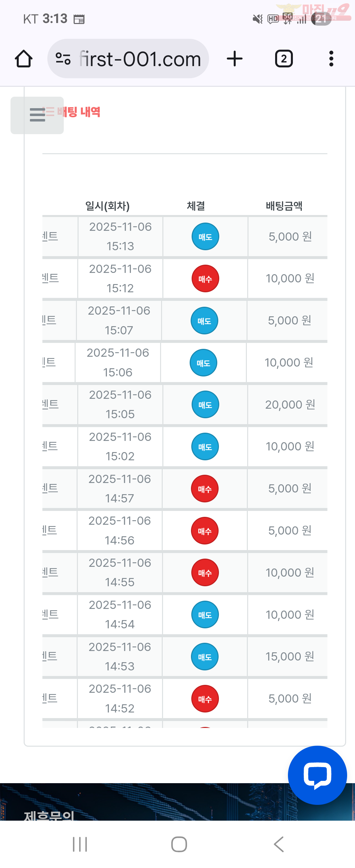Open the browser three-dot menu
The image size is (355, 868).
tap(331, 59)
